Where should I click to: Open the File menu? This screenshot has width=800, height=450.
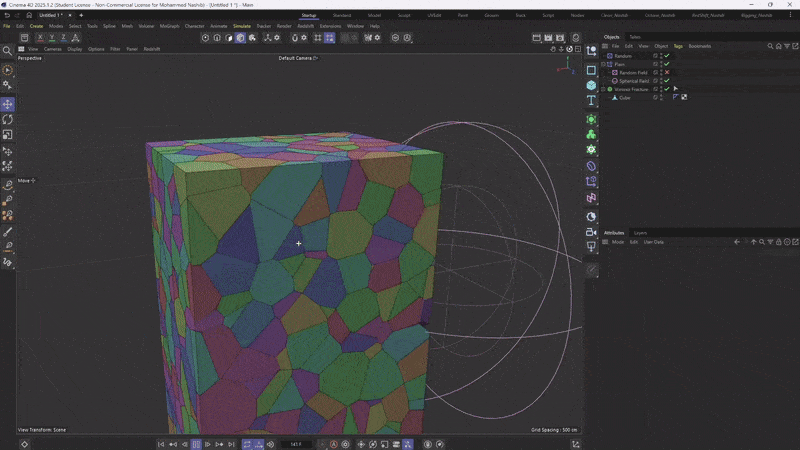[7, 26]
